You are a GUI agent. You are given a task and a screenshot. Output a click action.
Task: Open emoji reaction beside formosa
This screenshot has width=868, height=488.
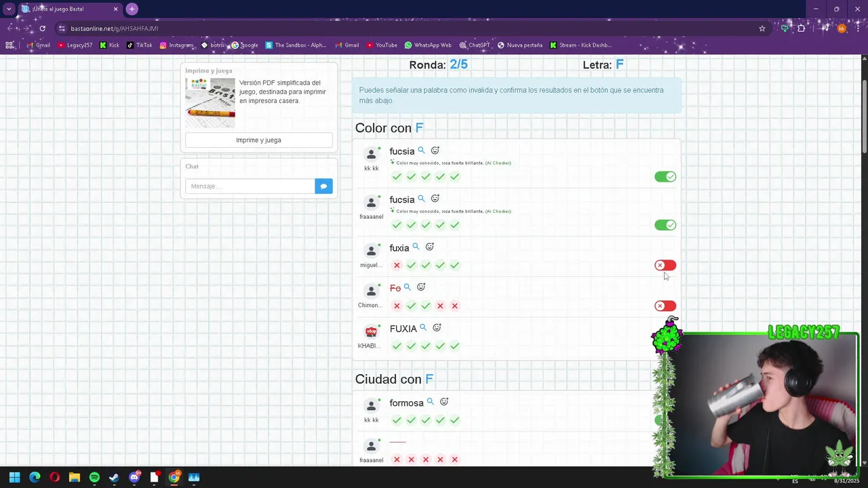444,402
